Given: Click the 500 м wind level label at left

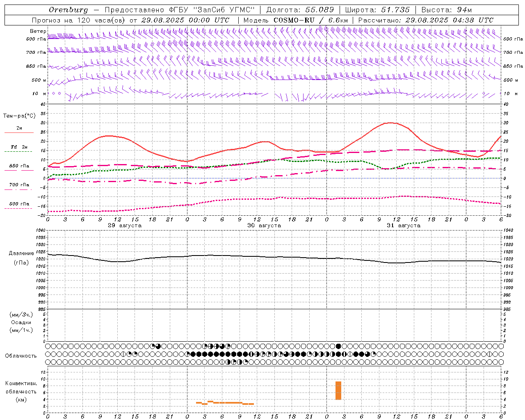Looking at the screenshot, I should (x=39, y=80).
